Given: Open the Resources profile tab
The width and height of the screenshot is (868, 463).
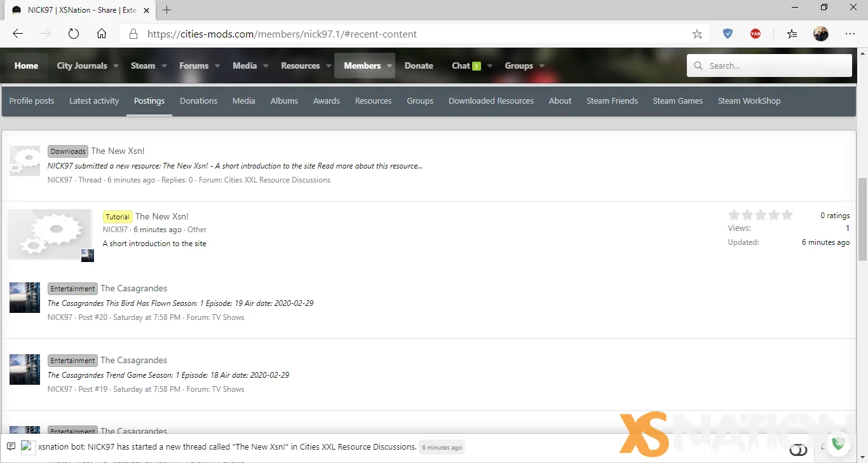Looking at the screenshot, I should [373, 100].
